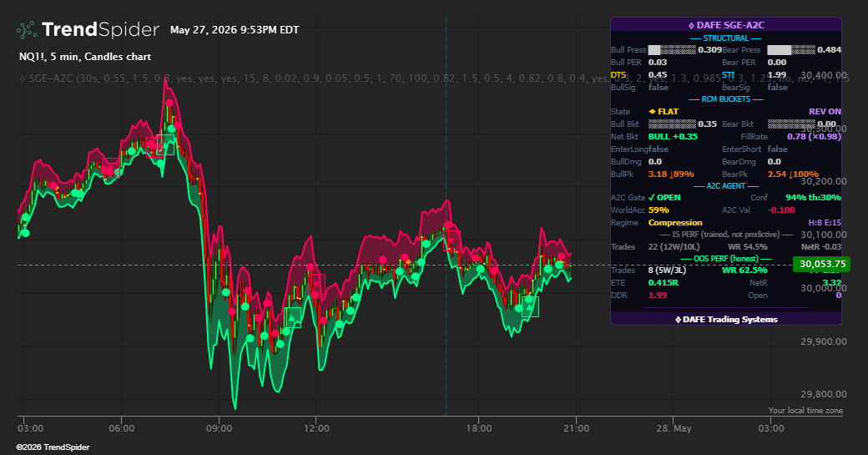Click the Bear Bkt bucket bar
The height and width of the screenshot is (455, 868).
(x=791, y=124)
